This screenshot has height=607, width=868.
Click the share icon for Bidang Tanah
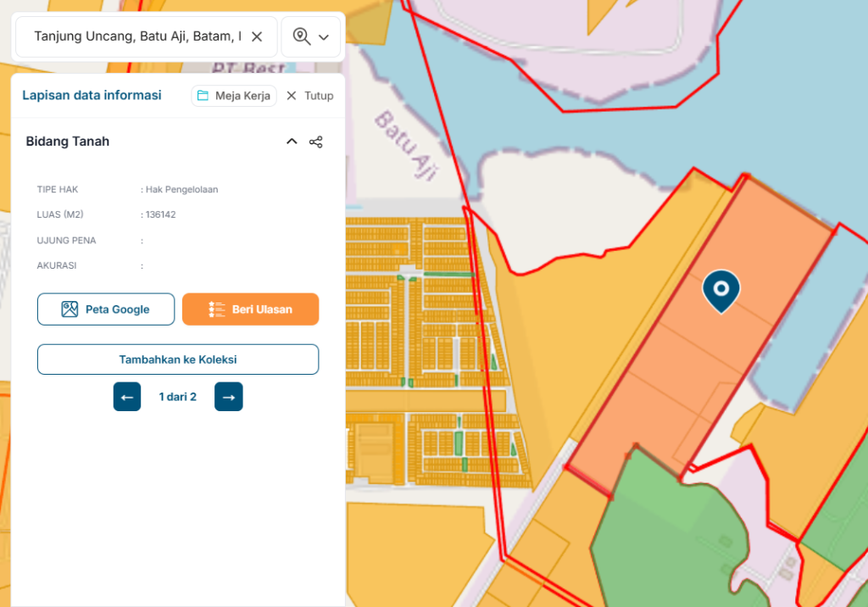coord(316,142)
